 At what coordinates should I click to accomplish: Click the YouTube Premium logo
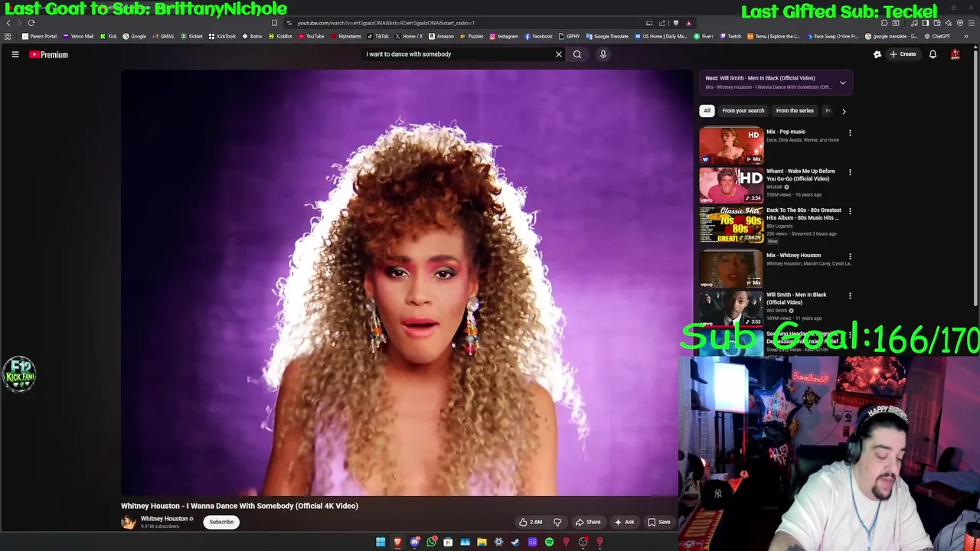point(49,54)
